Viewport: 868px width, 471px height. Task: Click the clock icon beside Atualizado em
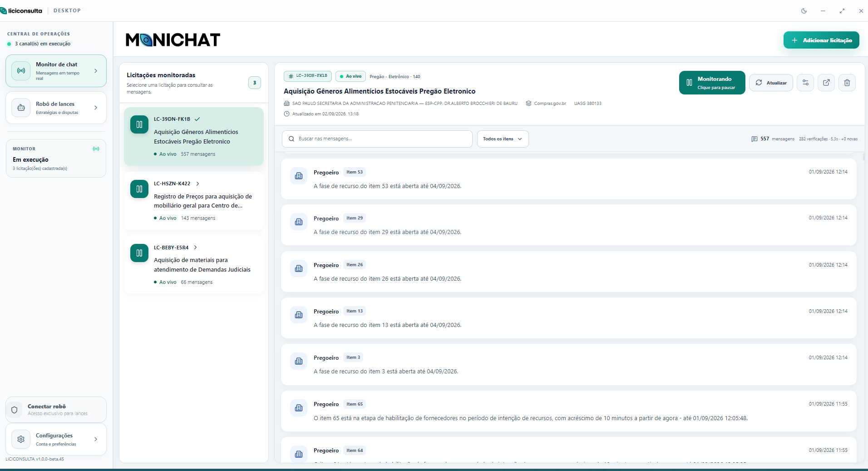286,114
